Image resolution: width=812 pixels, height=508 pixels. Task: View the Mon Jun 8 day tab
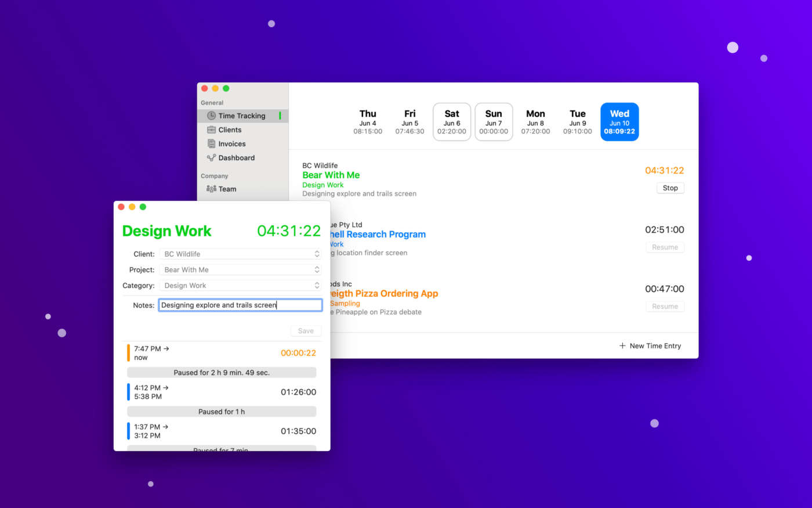[x=535, y=122]
